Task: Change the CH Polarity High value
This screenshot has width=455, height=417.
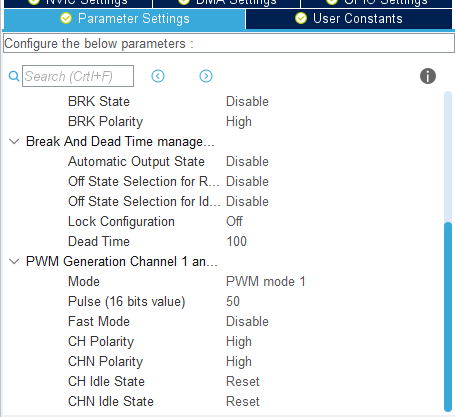Action: pos(239,341)
